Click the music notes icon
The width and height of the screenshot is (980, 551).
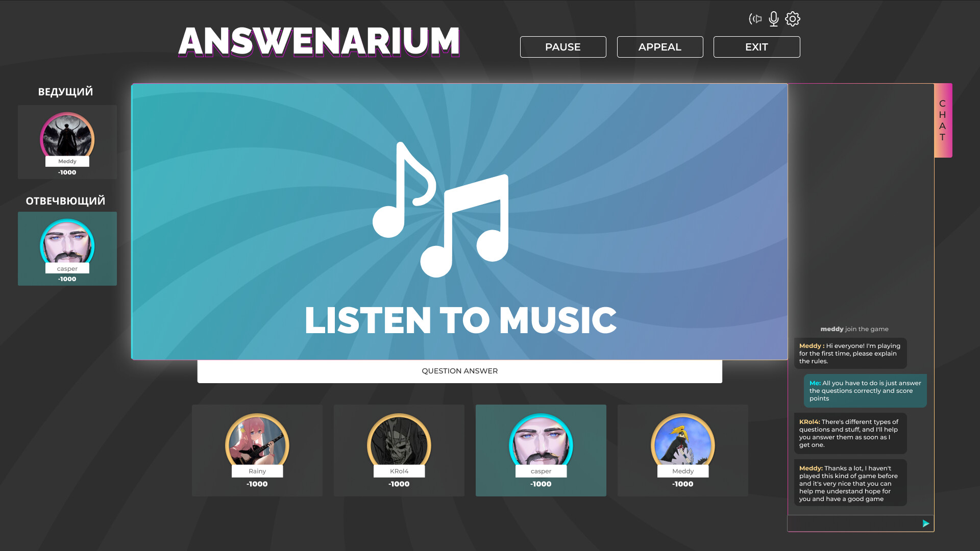click(x=440, y=210)
